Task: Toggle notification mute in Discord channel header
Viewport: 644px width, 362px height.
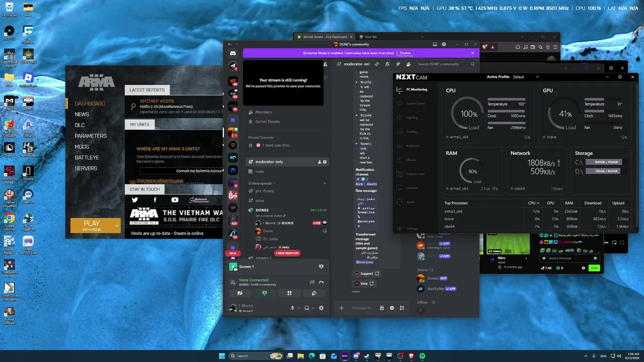Action: 387,64
